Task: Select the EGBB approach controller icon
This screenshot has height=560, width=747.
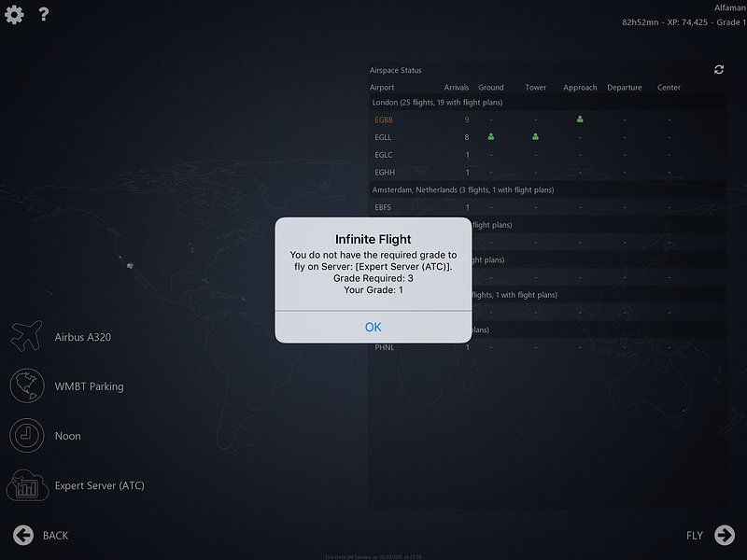Action: [580, 119]
